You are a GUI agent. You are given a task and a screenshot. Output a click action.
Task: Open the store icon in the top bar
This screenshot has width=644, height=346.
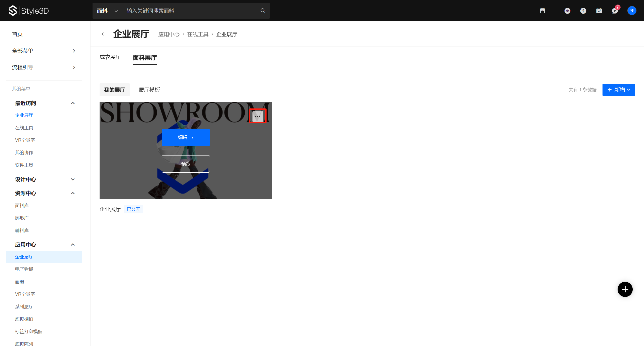pyautogui.click(x=542, y=11)
